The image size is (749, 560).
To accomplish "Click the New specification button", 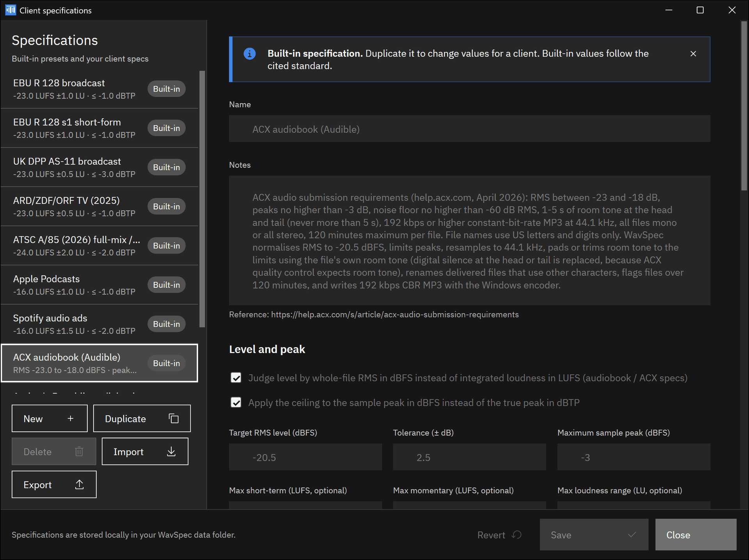I will point(50,418).
